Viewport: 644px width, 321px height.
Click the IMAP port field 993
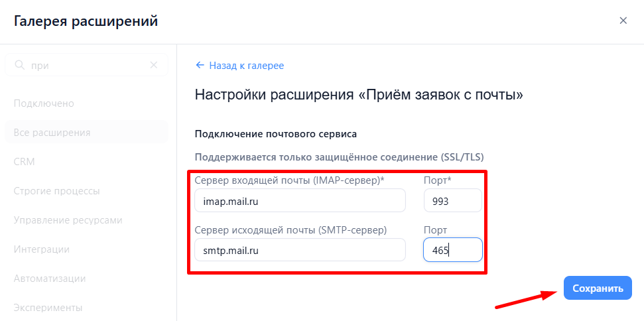(452, 201)
